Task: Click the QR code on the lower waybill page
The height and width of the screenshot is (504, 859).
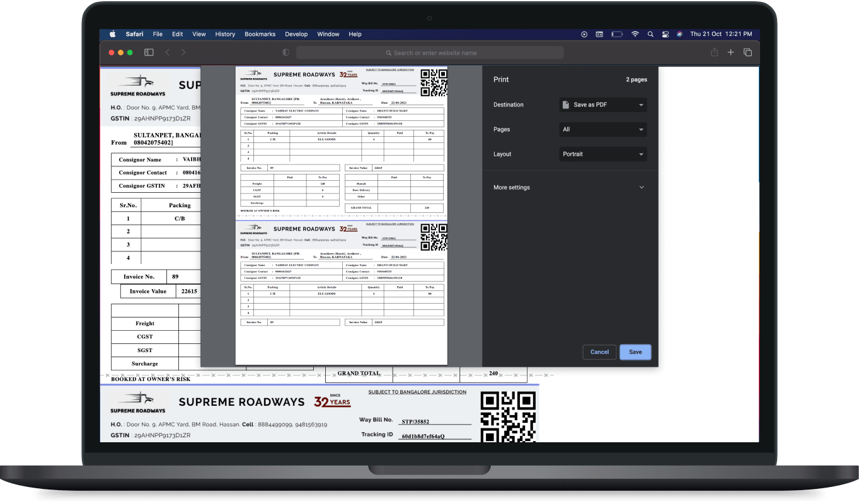Action: coord(508,416)
